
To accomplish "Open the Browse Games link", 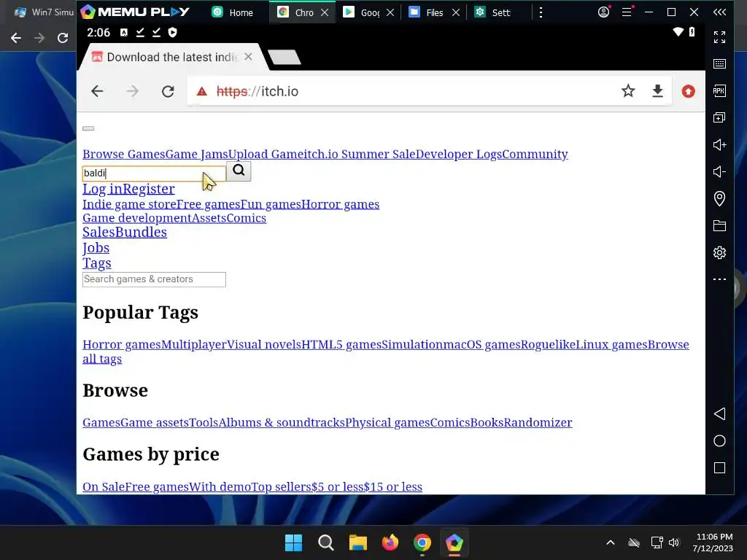I will [x=124, y=155].
